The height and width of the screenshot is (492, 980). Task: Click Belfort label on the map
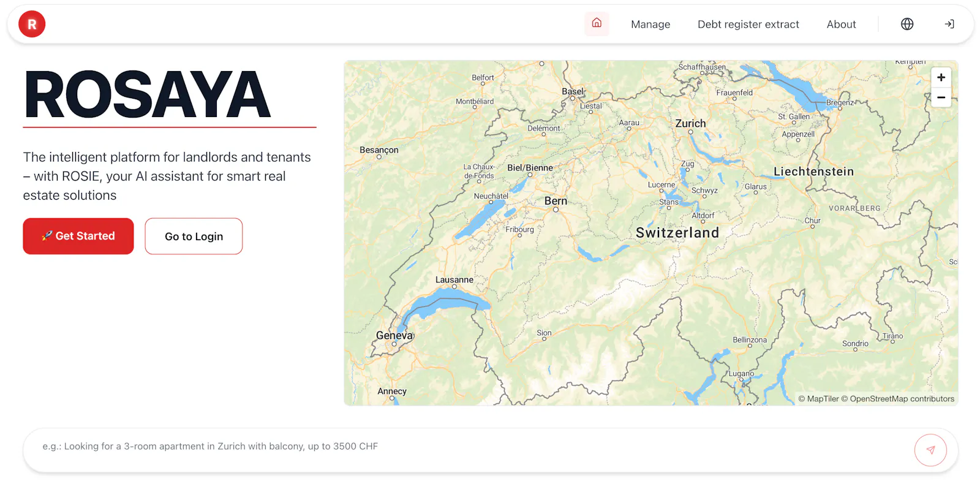pos(483,78)
